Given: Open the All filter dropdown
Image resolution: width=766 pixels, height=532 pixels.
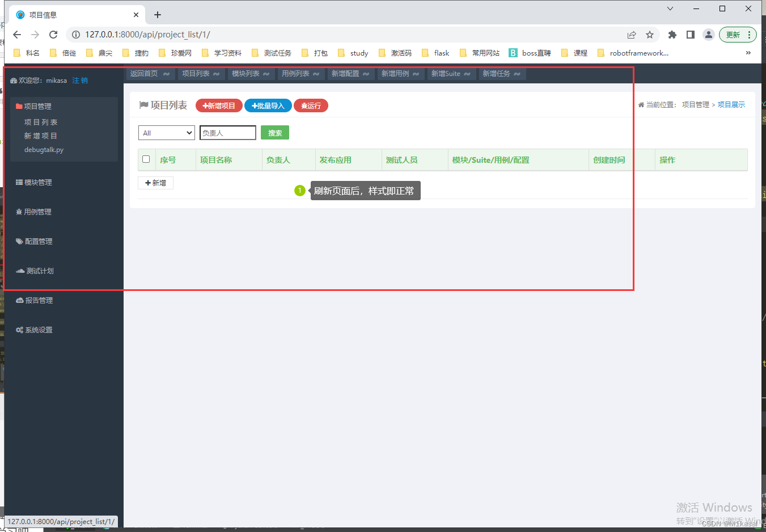Looking at the screenshot, I should click(x=167, y=133).
